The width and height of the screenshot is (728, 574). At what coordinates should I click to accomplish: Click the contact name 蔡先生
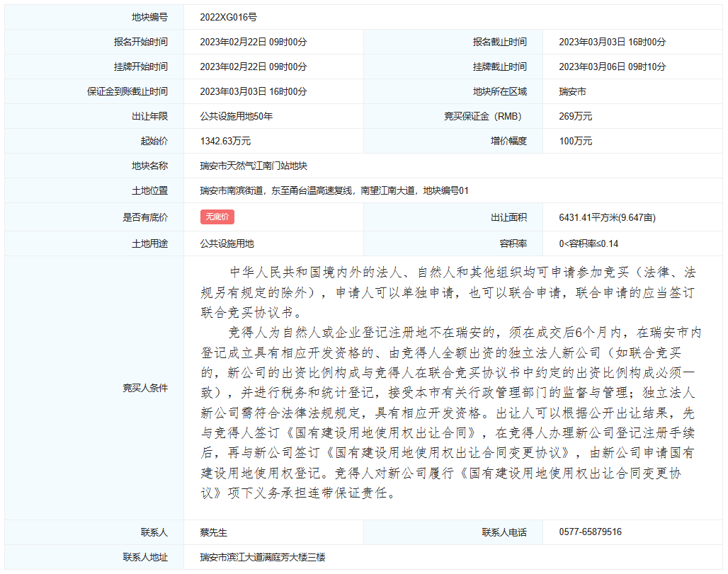click(213, 532)
